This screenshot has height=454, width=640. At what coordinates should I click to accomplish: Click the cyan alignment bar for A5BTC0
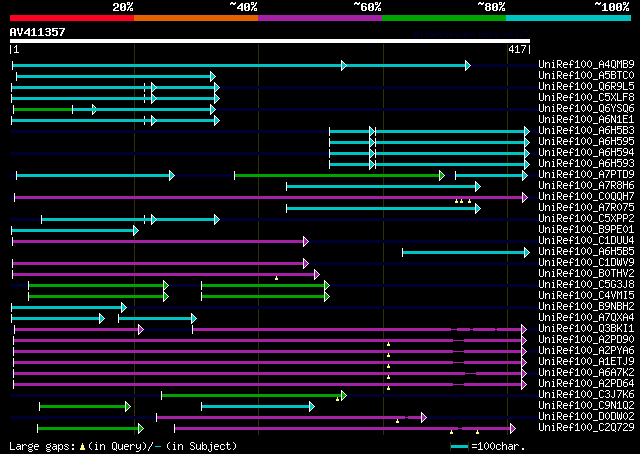(115, 76)
